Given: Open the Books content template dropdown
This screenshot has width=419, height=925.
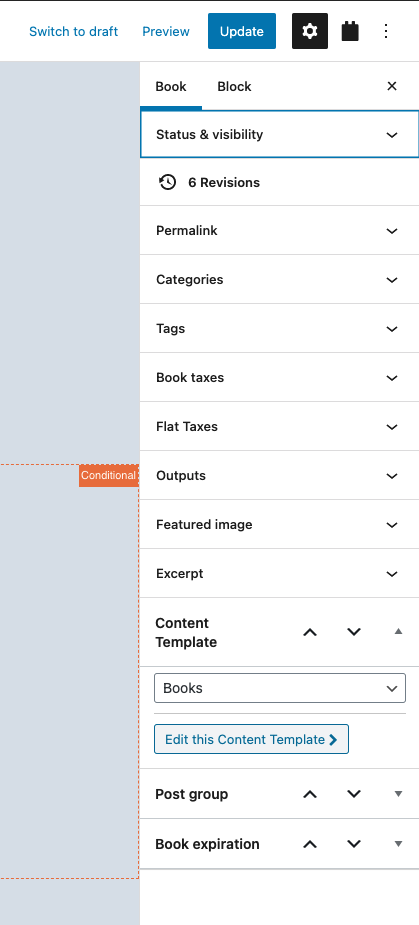Looking at the screenshot, I should (x=280, y=688).
